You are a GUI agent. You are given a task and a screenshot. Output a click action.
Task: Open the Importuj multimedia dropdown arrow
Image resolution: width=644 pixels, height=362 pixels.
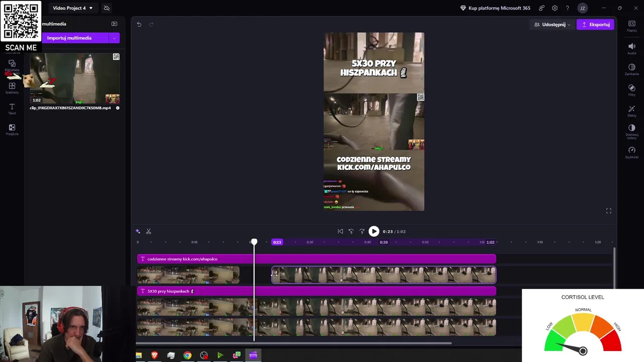tap(114, 38)
